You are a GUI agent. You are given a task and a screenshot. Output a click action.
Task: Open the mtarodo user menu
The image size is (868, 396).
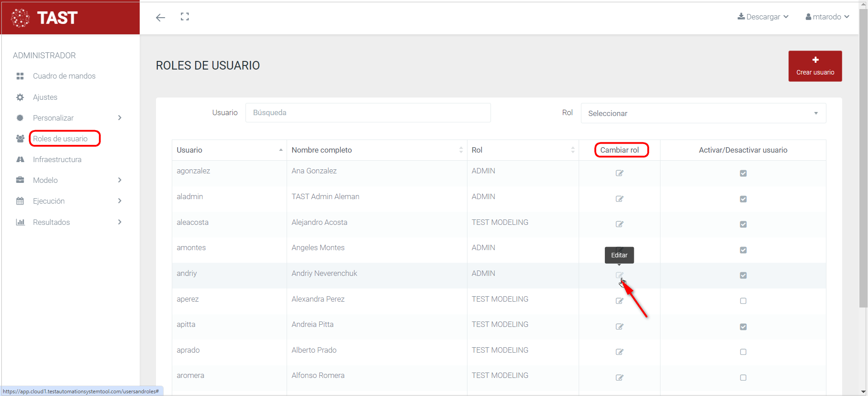pyautogui.click(x=827, y=17)
